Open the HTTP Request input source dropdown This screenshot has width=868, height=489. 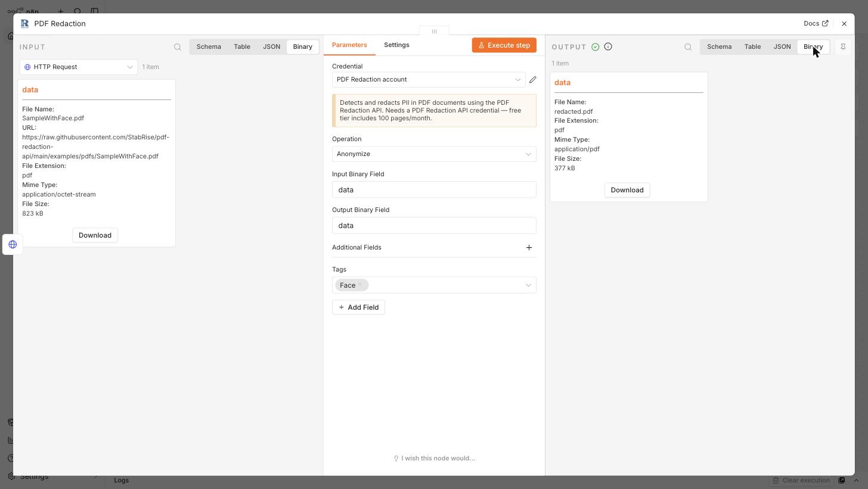click(x=79, y=67)
